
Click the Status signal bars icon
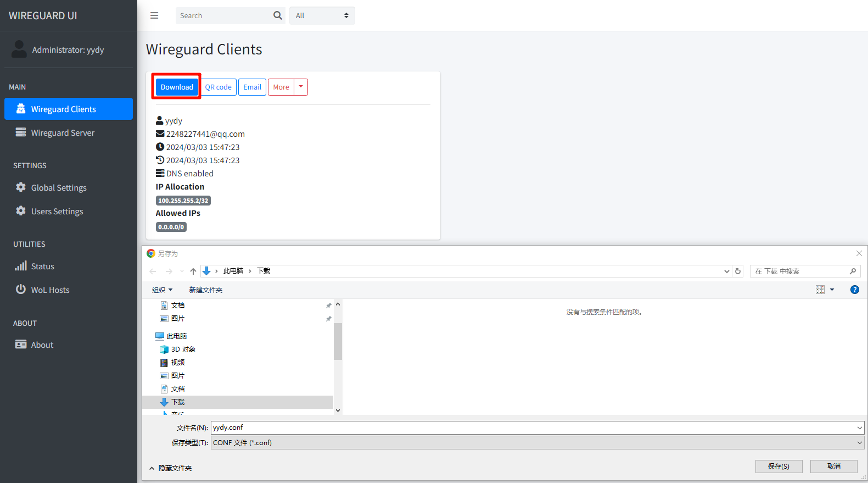coord(21,265)
